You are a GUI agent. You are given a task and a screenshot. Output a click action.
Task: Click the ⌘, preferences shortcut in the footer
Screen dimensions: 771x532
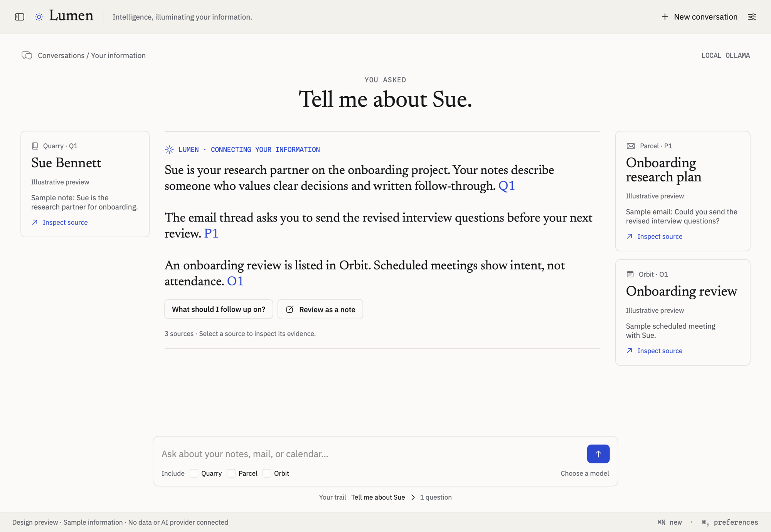tap(730, 522)
